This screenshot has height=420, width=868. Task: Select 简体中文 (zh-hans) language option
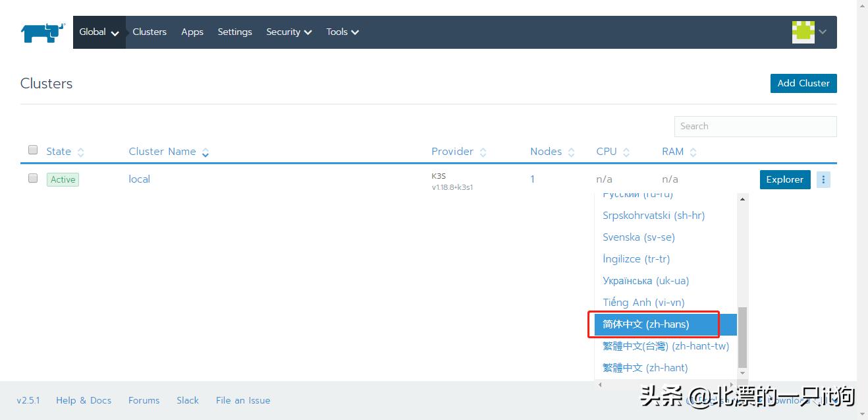coord(645,324)
